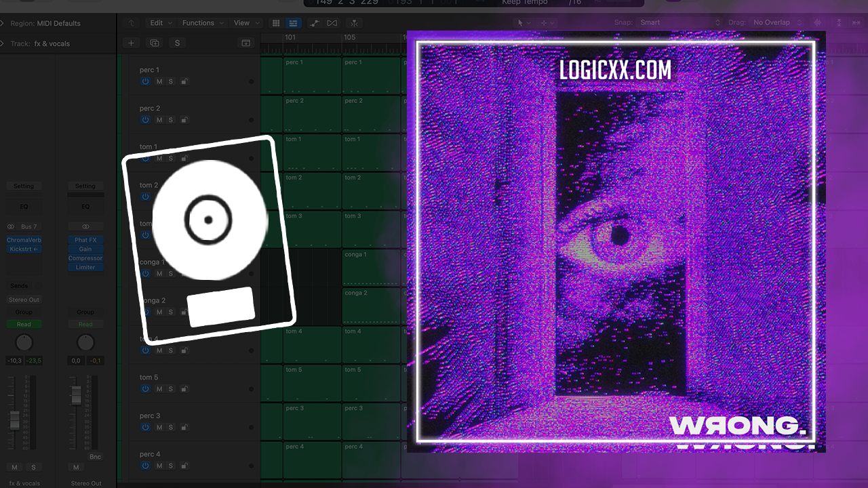Screen dimensions: 868x488
Task: Click the Duplicate Track icon
Action: point(155,43)
